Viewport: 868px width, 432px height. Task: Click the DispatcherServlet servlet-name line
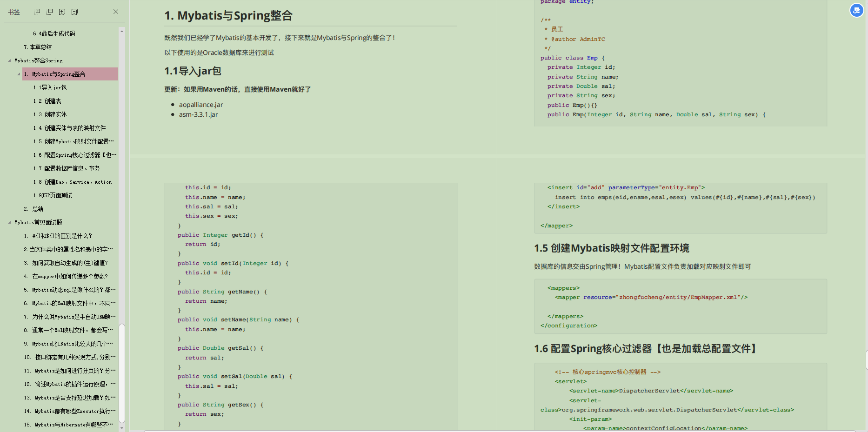tap(651, 391)
